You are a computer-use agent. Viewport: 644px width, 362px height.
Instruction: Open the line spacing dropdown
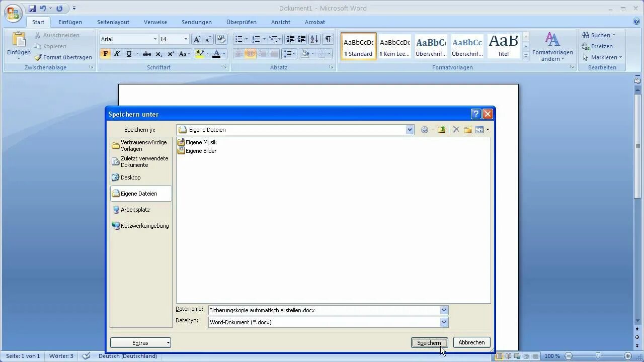click(x=289, y=54)
